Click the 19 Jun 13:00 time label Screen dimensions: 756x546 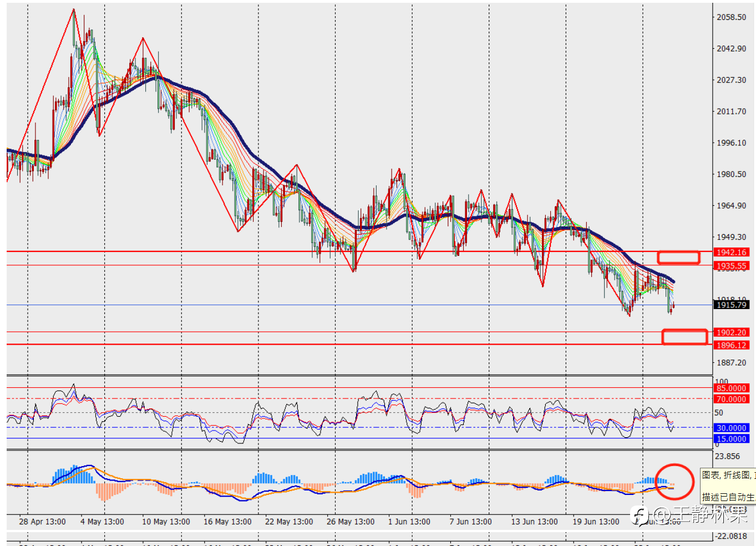pyautogui.click(x=596, y=522)
